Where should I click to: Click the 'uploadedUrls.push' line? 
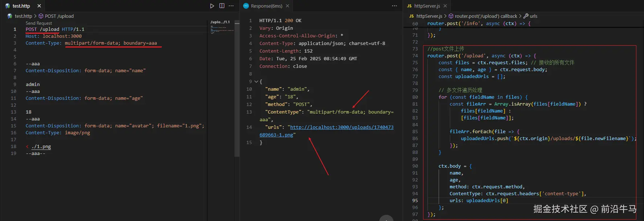point(549,139)
